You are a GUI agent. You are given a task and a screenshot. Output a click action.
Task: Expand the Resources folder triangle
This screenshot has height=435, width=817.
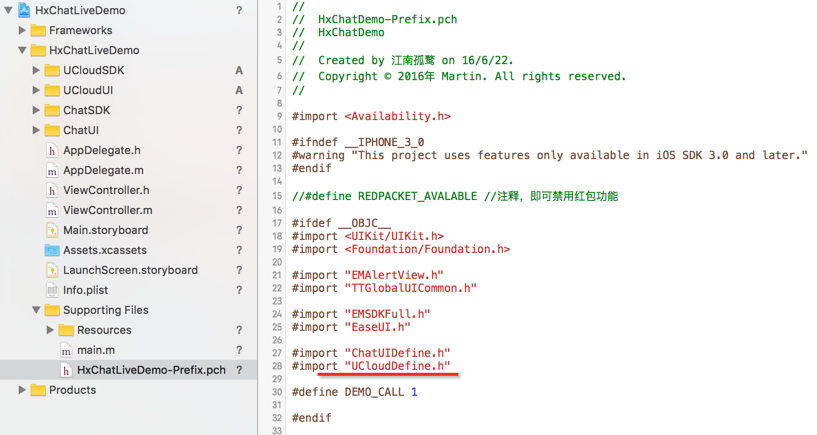pyautogui.click(x=50, y=330)
